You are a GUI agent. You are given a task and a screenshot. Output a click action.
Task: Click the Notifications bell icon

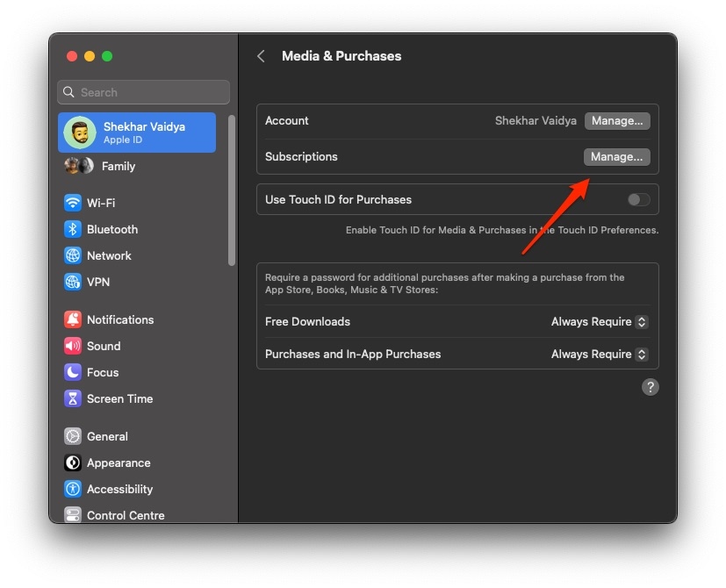(x=73, y=319)
